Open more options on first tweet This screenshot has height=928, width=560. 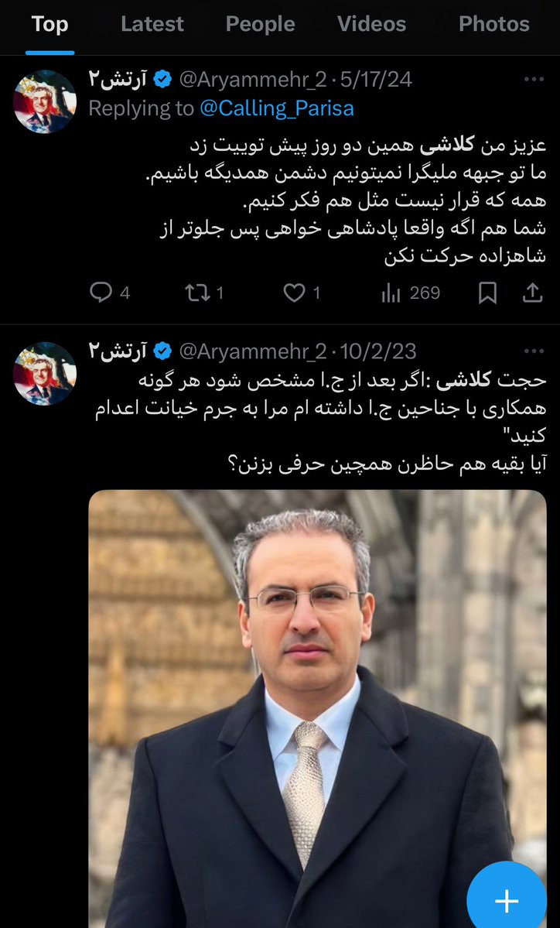click(x=534, y=79)
